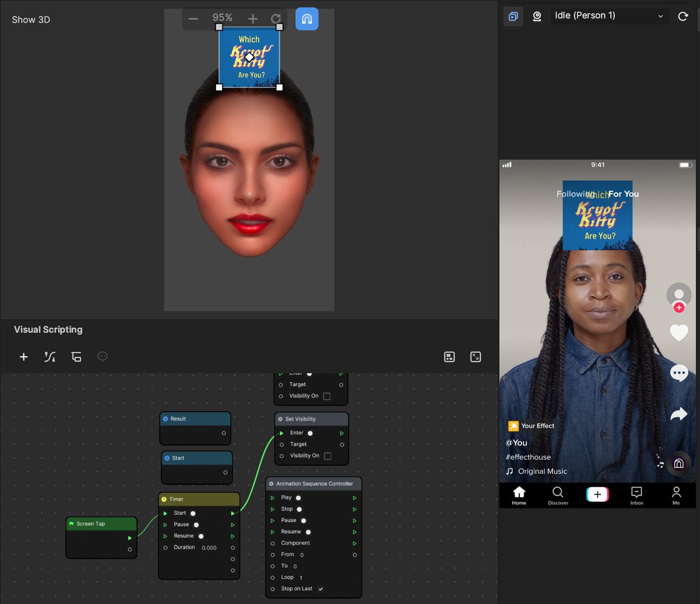This screenshot has height=604, width=700.
Task: Select the Timer node header
Action: click(199, 499)
